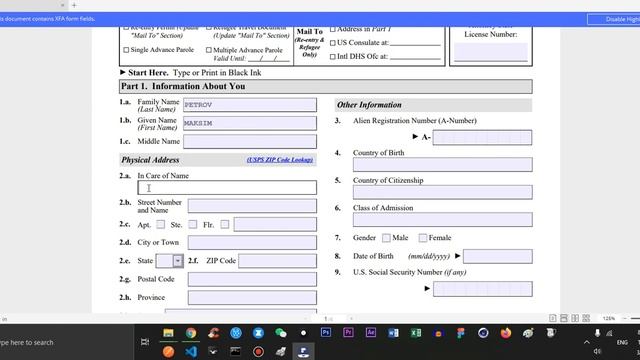Image resolution: width=640 pixels, height=360 pixels.
Task: Select Female gender checkbox
Action: [423, 238]
